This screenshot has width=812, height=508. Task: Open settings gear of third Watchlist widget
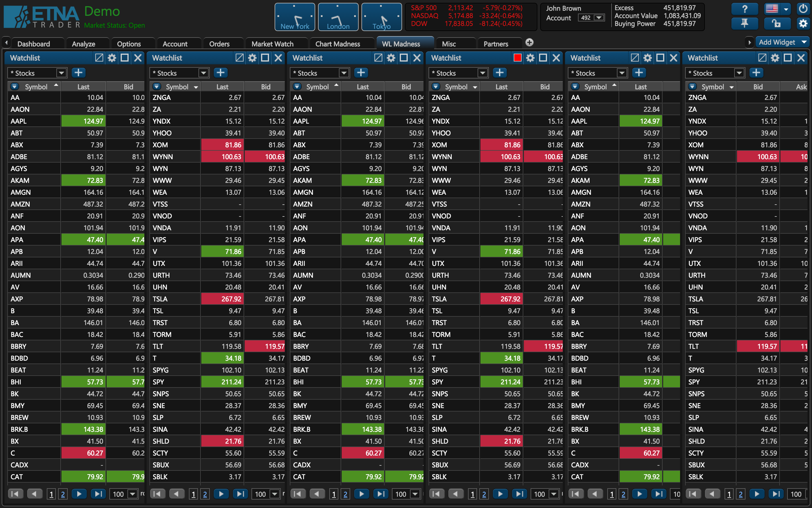pos(391,58)
